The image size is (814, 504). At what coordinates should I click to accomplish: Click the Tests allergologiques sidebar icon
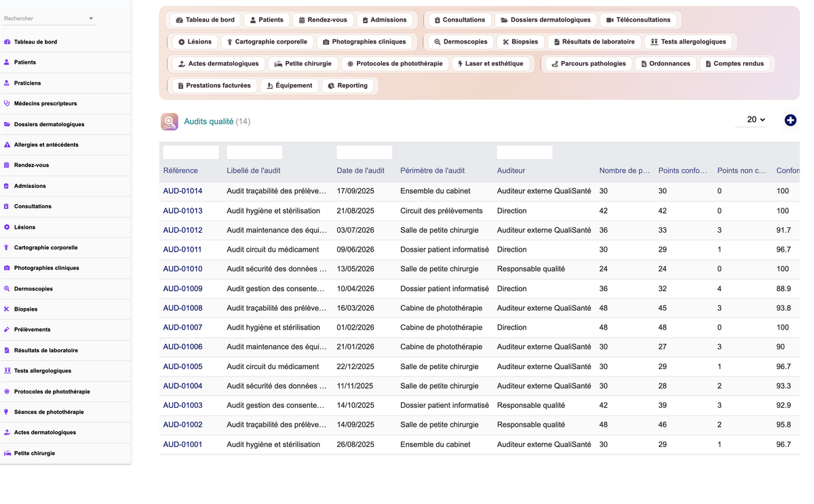[7, 371]
